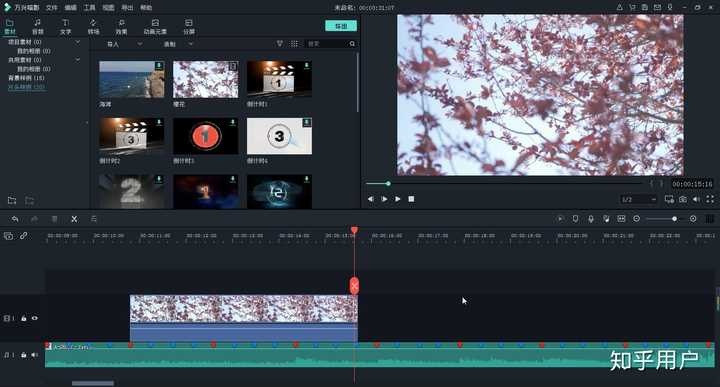Select the red circle countdown thumbnail
Screen dimensions: 720x387
tap(206, 136)
